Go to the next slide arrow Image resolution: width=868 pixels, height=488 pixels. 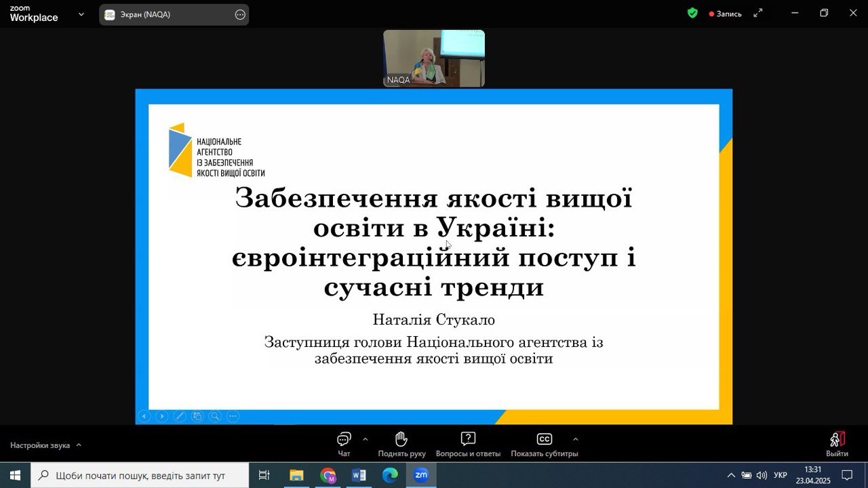click(x=161, y=416)
